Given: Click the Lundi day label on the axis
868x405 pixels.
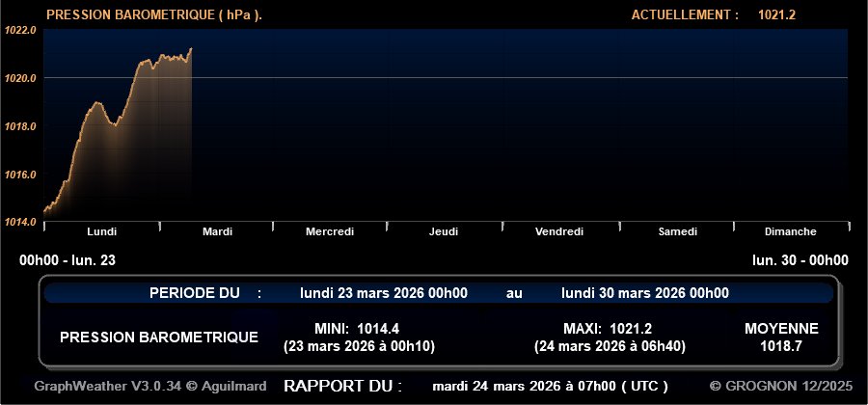Looking at the screenshot, I should [101, 231].
